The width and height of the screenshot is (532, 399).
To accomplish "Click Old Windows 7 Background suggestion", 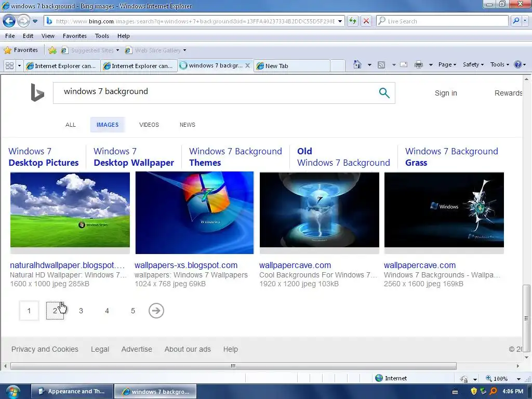I will (343, 157).
